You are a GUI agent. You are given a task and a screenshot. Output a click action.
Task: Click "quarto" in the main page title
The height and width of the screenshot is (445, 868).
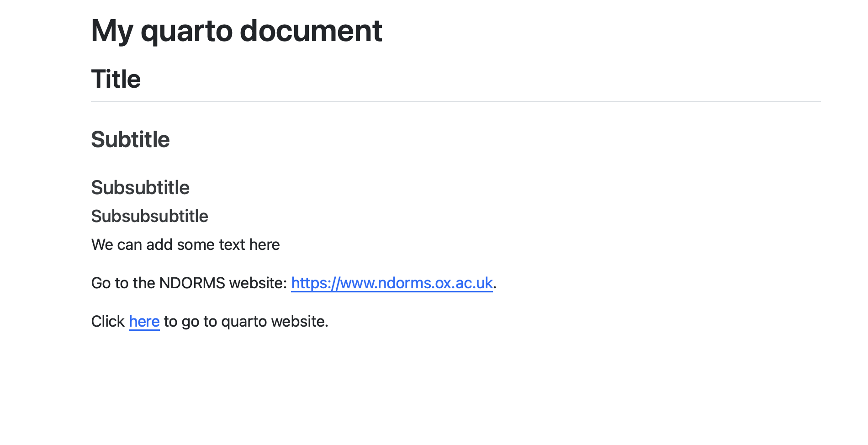click(186, 31)
